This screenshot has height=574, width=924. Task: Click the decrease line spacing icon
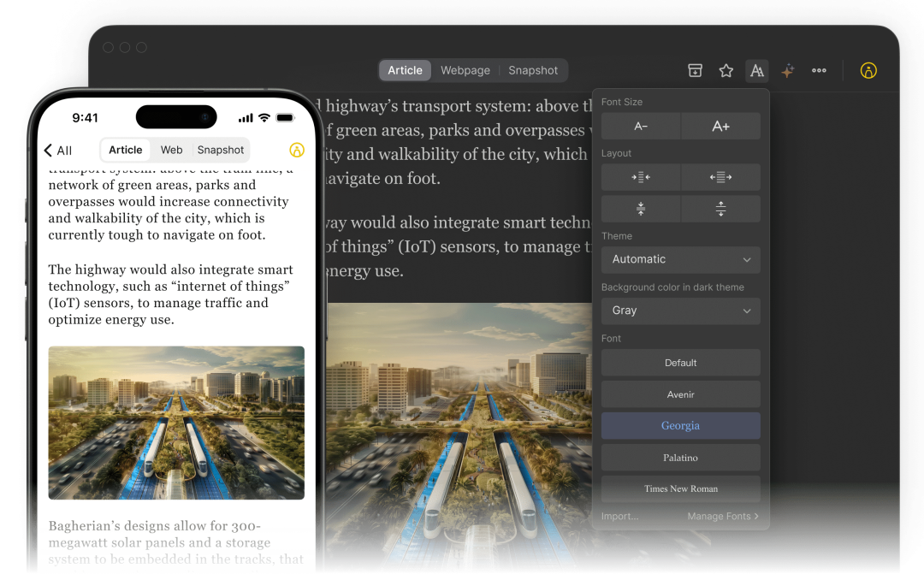(x=641, y=209)
